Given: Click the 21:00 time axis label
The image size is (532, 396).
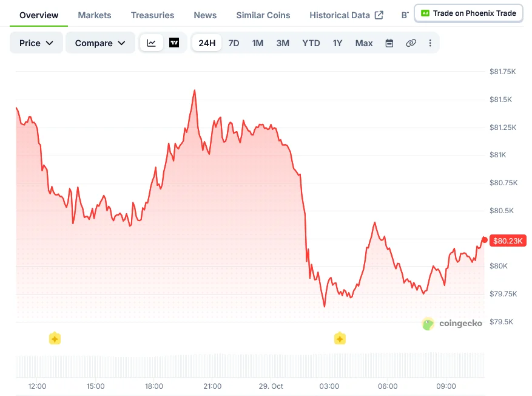Looking at the screenshot, I should point(212,386).
